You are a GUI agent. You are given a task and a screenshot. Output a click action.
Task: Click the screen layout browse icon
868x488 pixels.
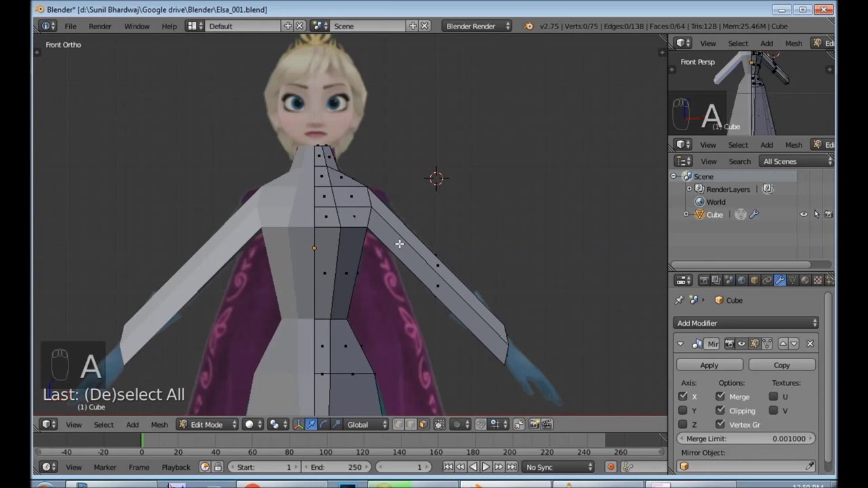pos(195,26)
